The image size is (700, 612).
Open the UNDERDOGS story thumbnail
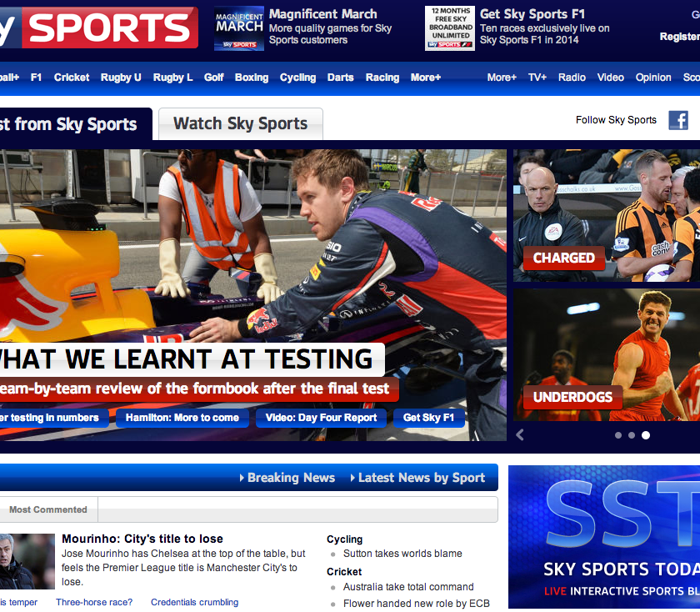pos(607,354)
